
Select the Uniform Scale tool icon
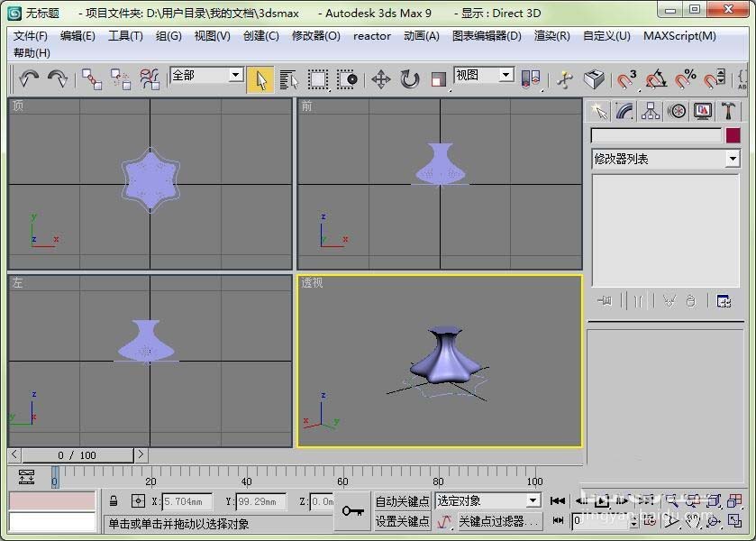click(438, 79)
